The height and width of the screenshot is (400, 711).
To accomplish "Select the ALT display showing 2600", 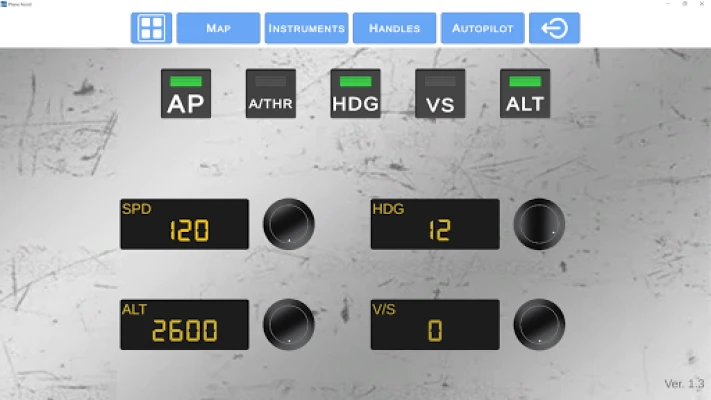I will (x=185, y=325).
